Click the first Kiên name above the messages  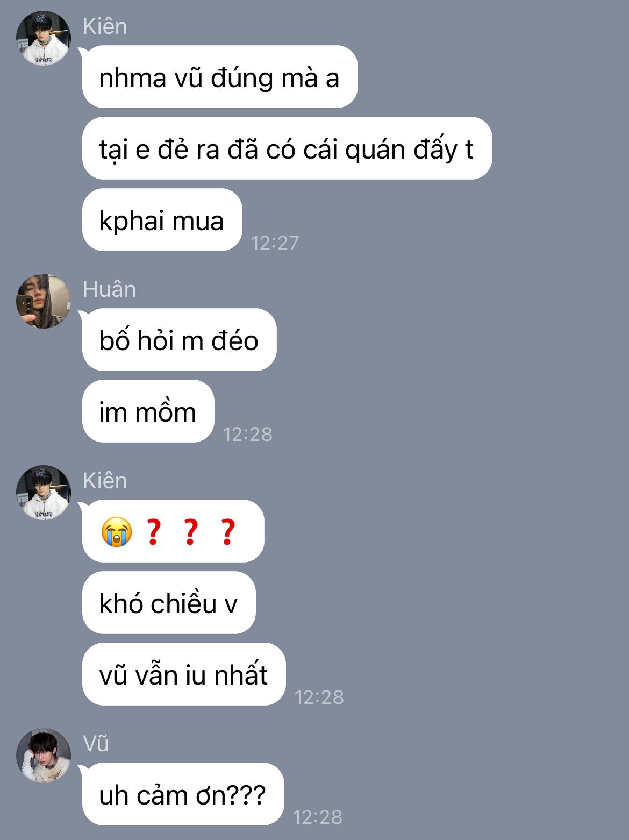(105, 26)
